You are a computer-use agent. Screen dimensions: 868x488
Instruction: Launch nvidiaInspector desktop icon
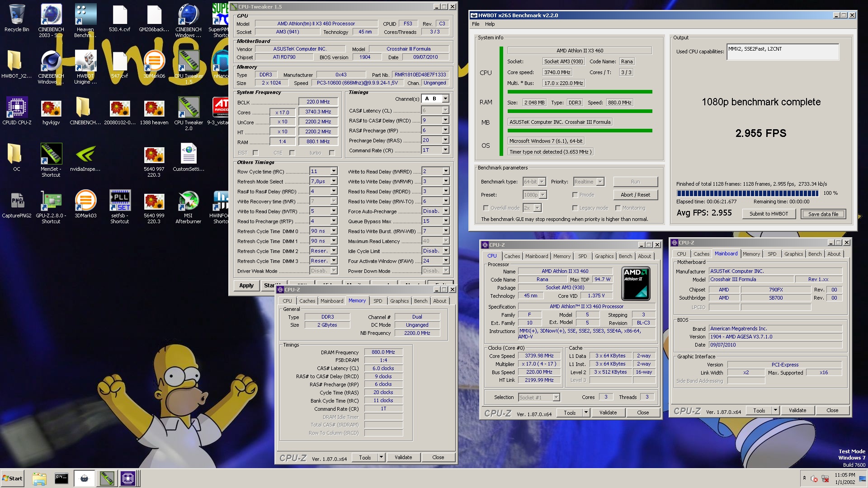pos(85,157)
